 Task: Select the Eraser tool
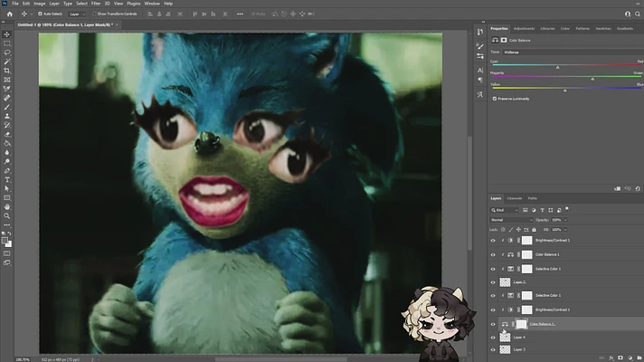(7, 134)
